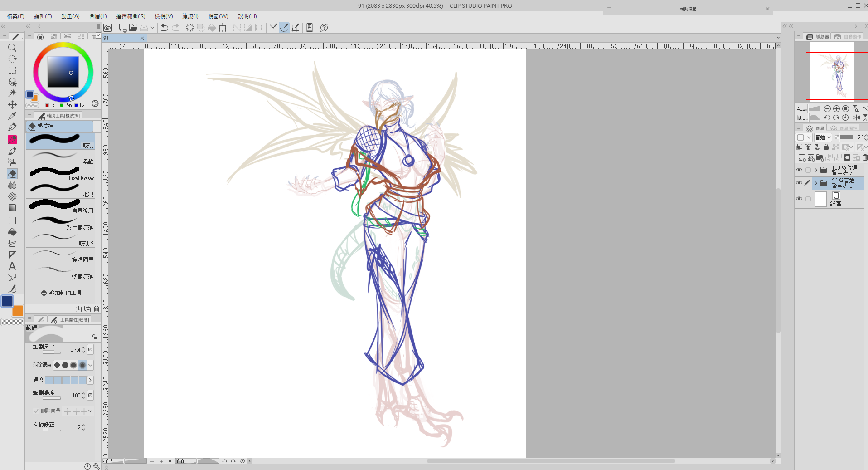Select the Magnifier zoom tool
868x470 pixels.
(12, 48)
